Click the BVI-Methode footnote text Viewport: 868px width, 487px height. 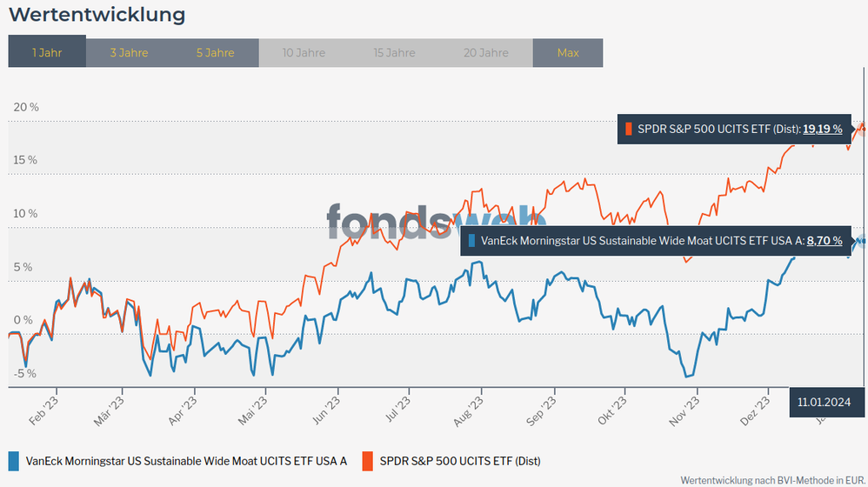point(772,479)
